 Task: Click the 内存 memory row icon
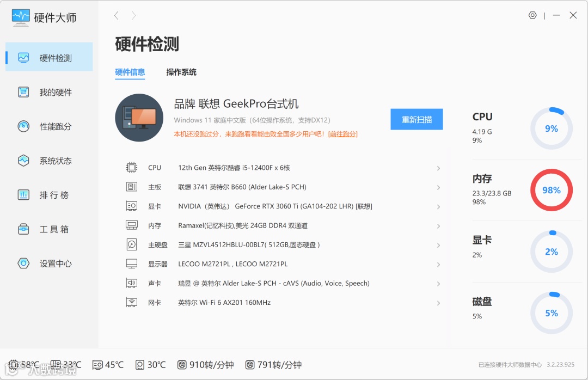(x=132, y=225)
